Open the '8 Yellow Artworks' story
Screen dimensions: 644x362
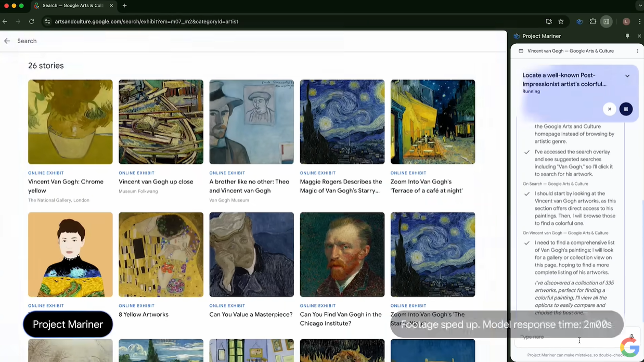[144, 314]
